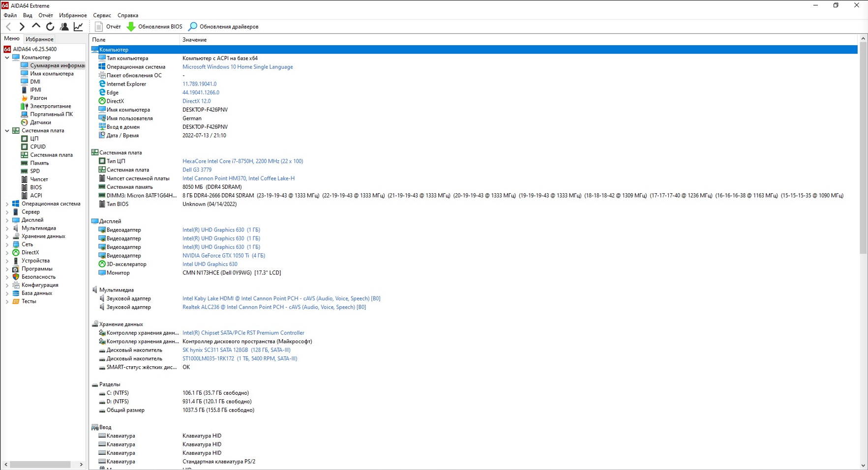Switch to the Меню sidebar tab

pos(12,39)
